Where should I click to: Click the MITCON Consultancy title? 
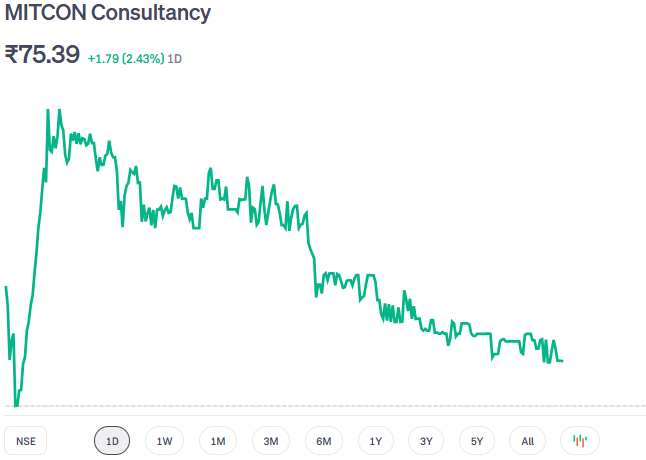108,14
